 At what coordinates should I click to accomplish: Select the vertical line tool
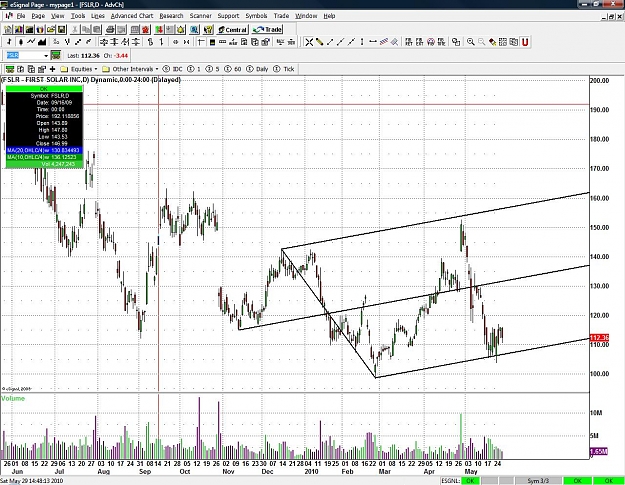coord(362,42)
